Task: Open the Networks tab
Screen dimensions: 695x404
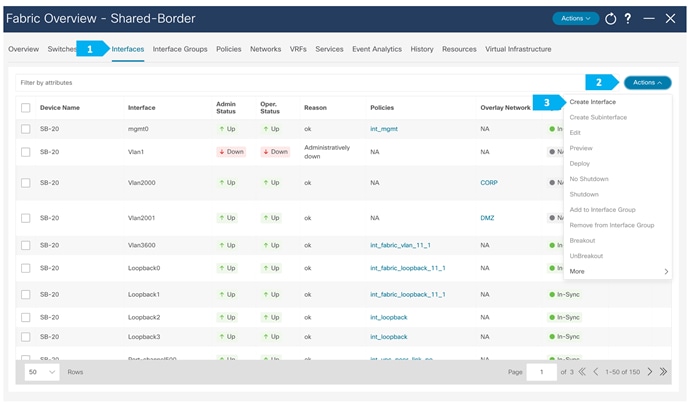Action: 266,49
